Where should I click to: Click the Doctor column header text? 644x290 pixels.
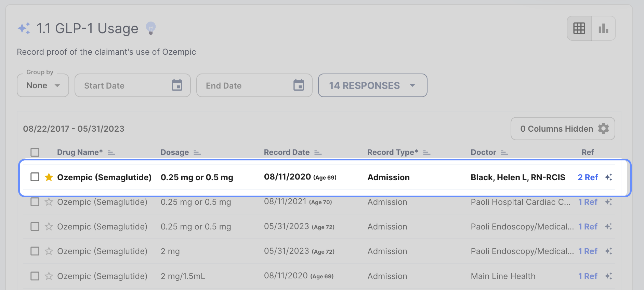pyautogui.click(x=483, y=152)
